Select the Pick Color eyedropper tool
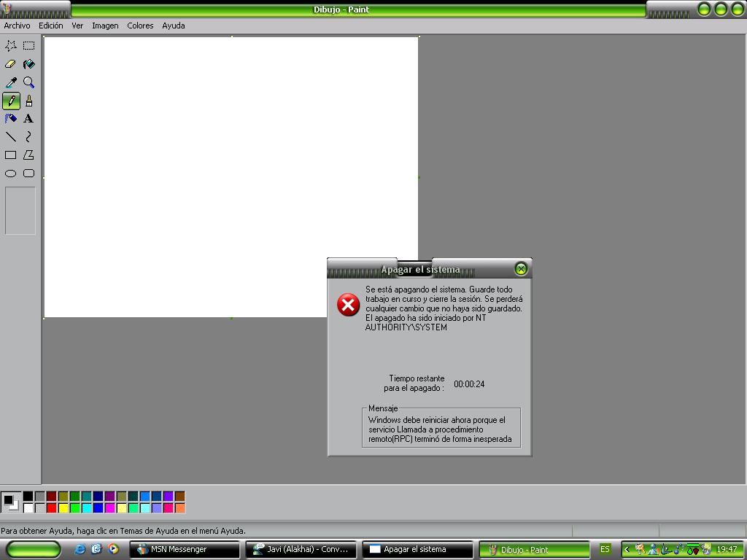This screenshot has width=747, height=560. [x=11, y=82]
